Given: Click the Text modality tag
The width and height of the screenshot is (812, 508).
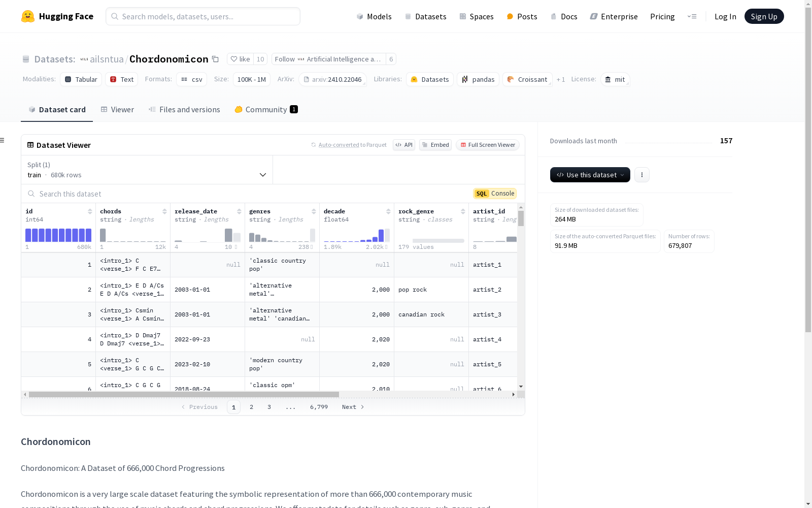Looking at the screenshot, I should pyautogui.click(x=122, y=79).
